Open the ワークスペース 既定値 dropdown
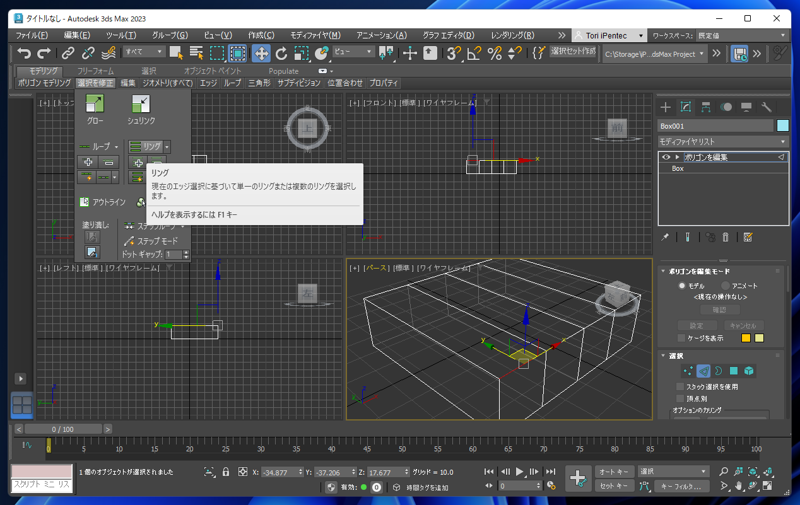The height and width of the screenshot is (505, 800). pyautogui.click(x=742, y=35)
